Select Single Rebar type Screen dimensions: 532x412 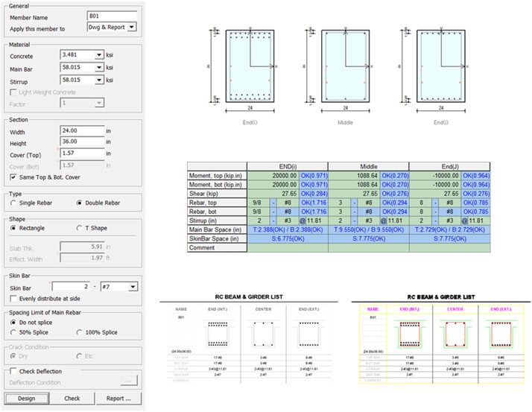click(13, 203)
